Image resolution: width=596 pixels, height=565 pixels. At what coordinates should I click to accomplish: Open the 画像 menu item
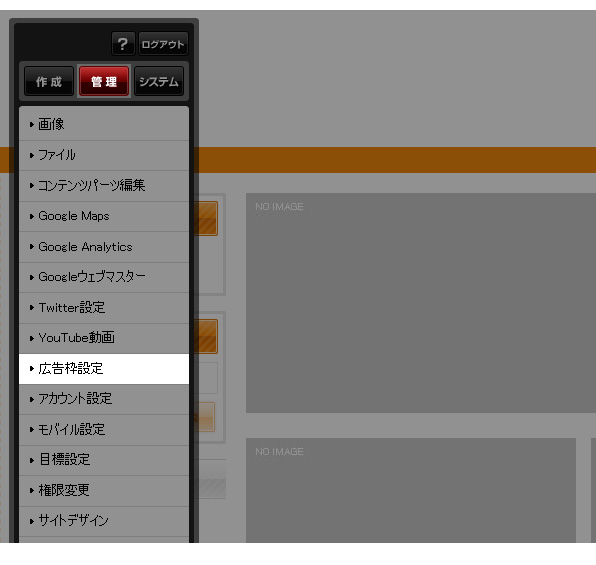click(x=104, y=124)
